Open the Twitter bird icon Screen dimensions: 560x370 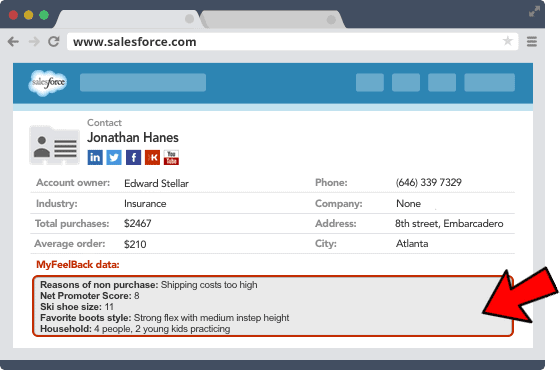pos(114,158)
